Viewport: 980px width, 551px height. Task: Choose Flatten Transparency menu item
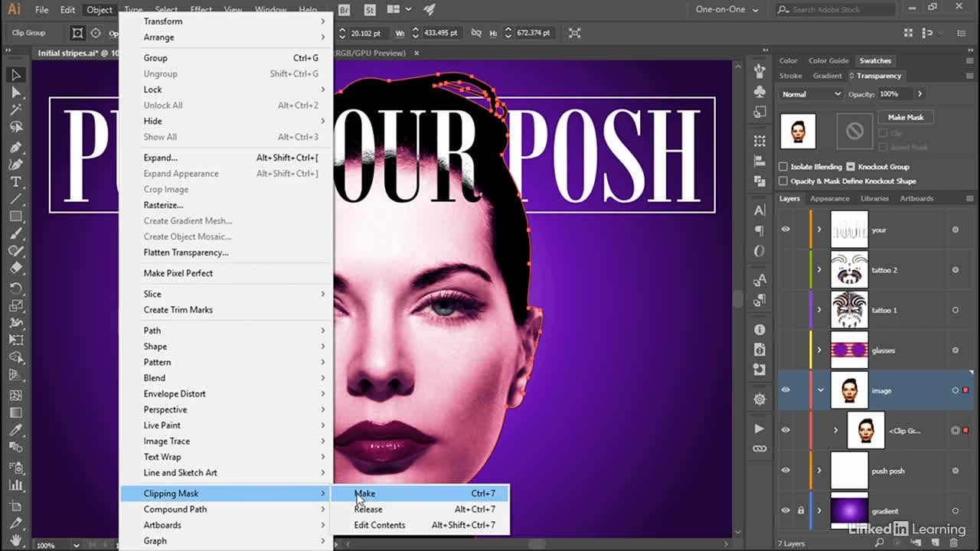227,253
